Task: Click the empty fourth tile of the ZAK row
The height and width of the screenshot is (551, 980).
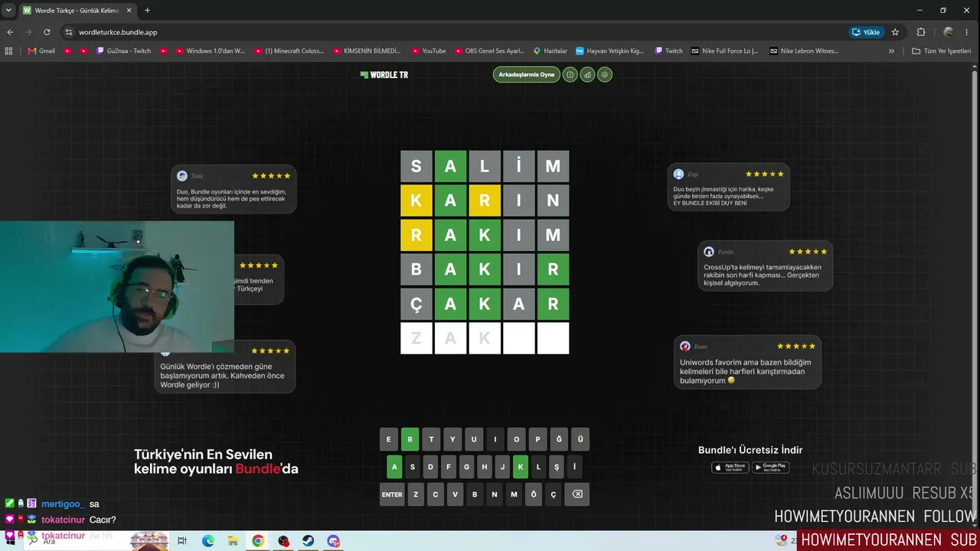Action: pos(518,338)
